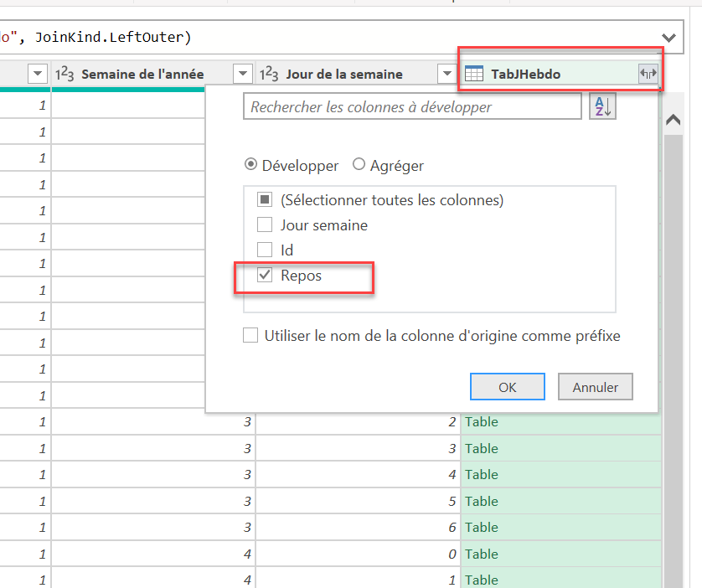Click the 123 data type icon on Semaine de l'année
Screen dimensions: 702x588
pyautogui.click(x=65, y=74)
